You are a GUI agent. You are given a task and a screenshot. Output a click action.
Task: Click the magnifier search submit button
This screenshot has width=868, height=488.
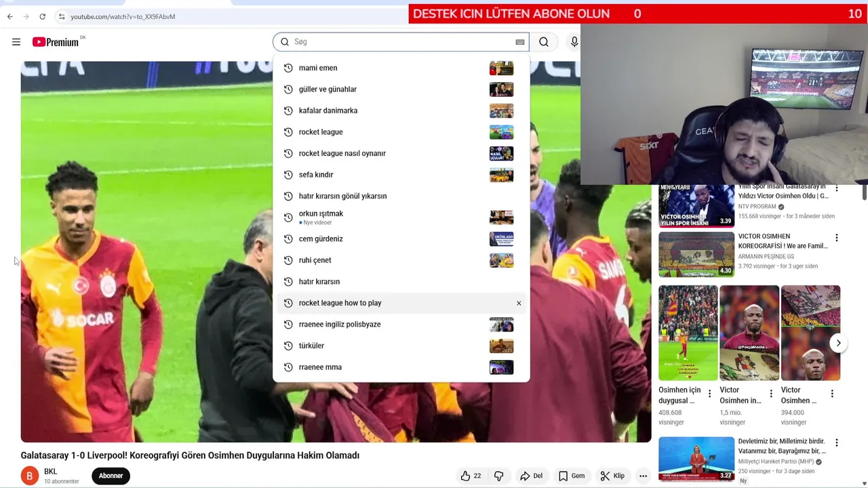click(x=544, y=42)
